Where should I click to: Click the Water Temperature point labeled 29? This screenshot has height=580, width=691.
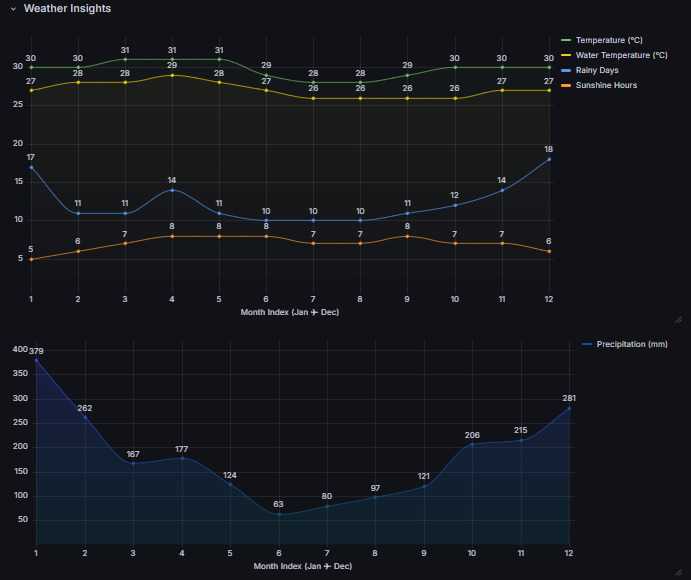coord(172,75)
